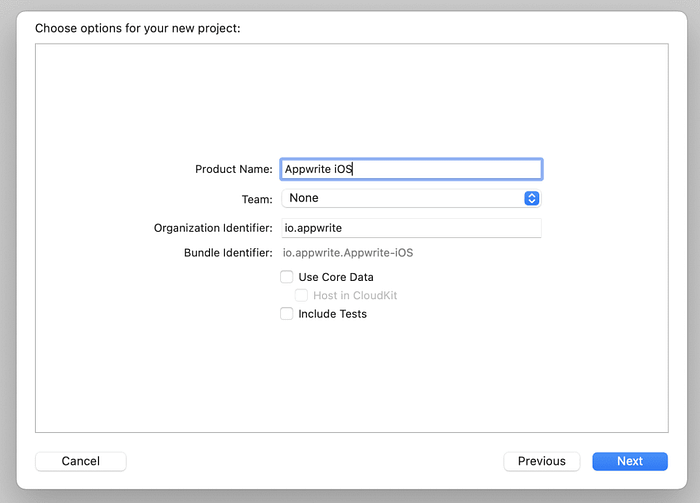Click the "Choose options for your new project" heading
The height and width of the screenshot is (503, 700).
click(138, 28)
